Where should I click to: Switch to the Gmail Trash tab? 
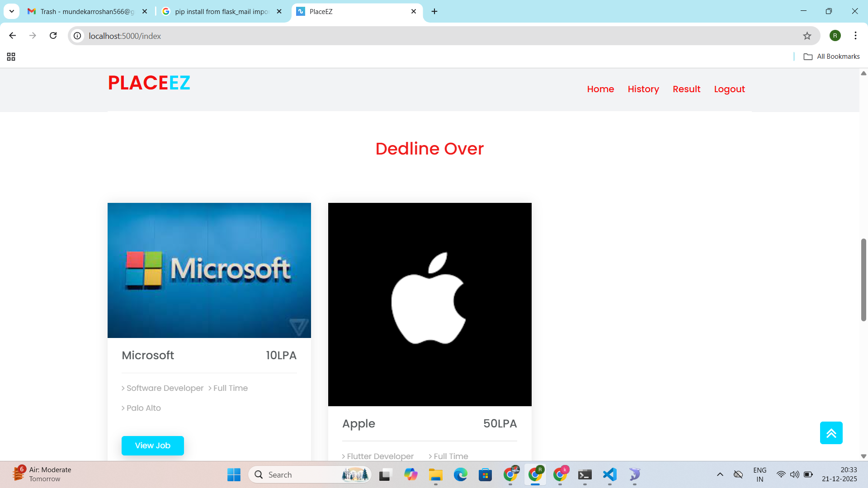[x=87, y=11]
